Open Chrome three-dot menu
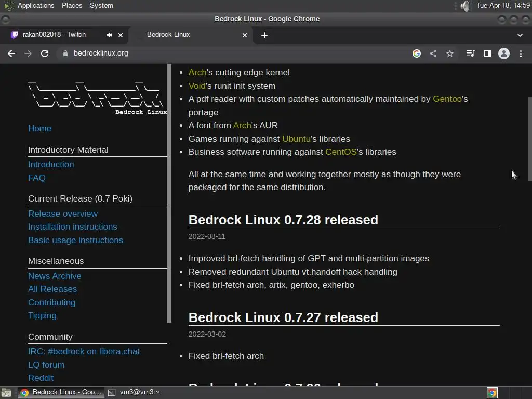 521,54
